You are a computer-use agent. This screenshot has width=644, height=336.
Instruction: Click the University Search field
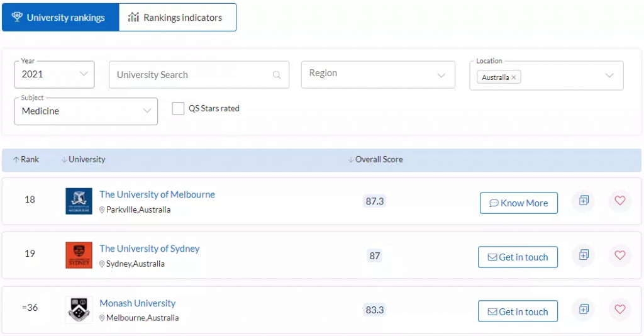click(x=199, y=75)
